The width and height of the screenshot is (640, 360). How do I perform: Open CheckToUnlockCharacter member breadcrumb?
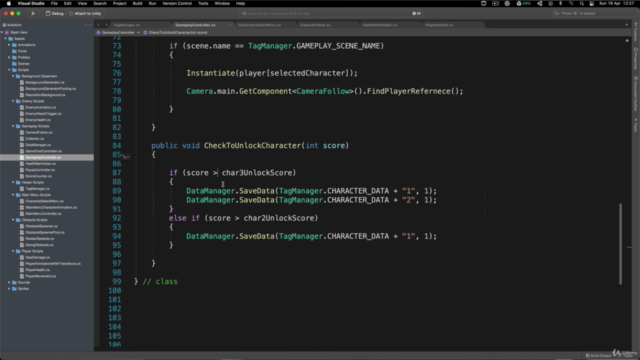click(176, 32)
